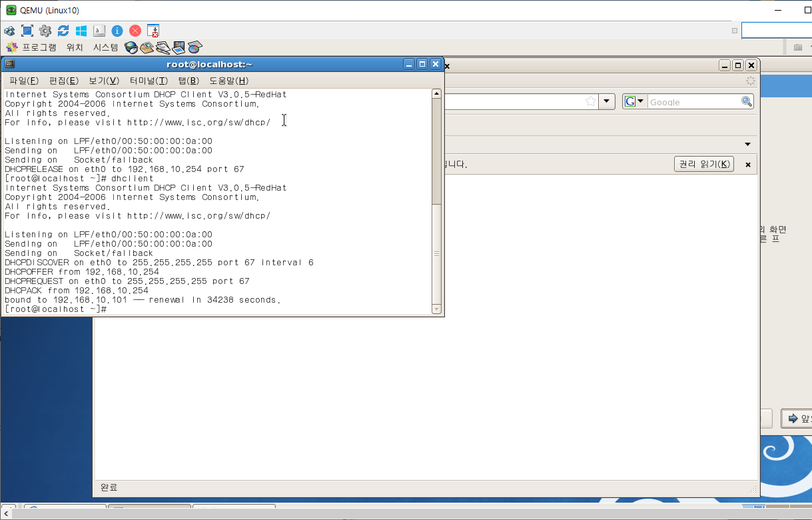Screen dimensions: 812x520
Task: Click the 권리 읽기(K) button
Action: (704, 164)
